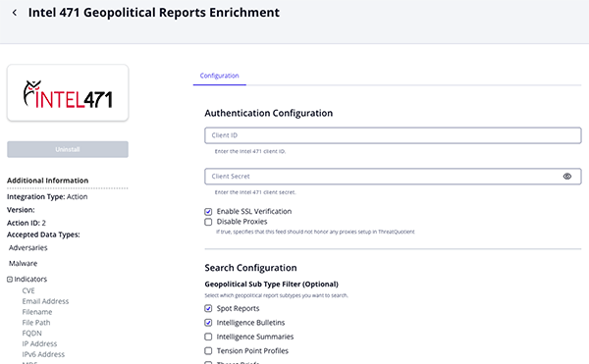Click the Integration Type: Action text
The width and height of the screenshot is (589, 364).
coord(47,196)
